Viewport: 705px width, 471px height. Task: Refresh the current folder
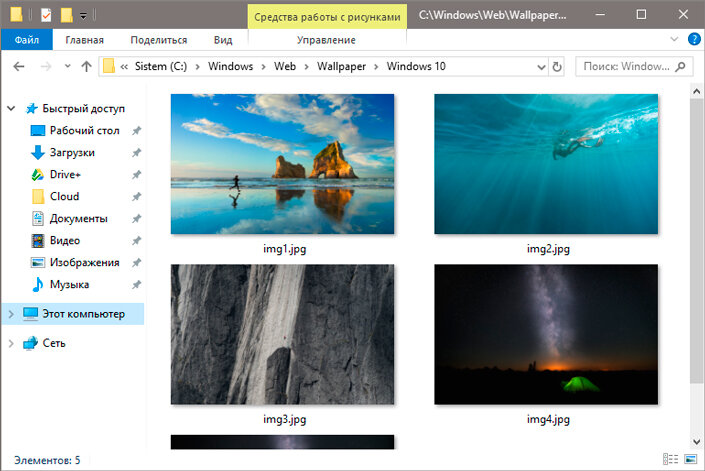pos(557,67)
